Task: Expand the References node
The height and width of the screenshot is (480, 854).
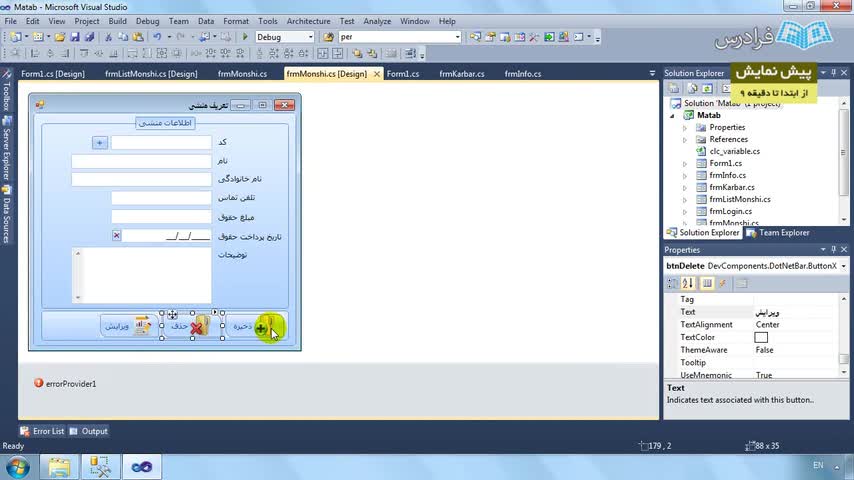Action: coord(685,139)
